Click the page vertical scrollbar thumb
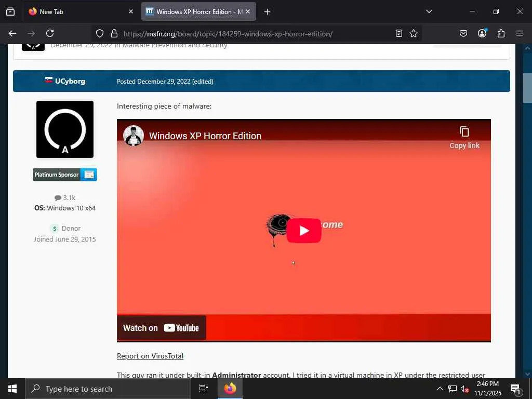The height and width of the screenshot is (399, 532). [527, 88]
